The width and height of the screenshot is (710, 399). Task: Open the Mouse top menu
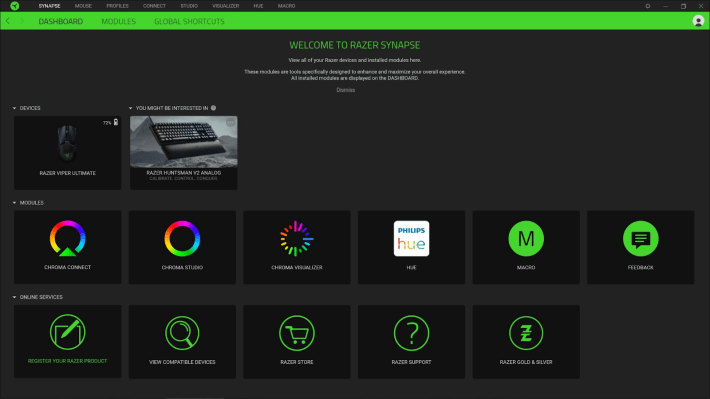pyautogui.click(x=83, y=6)
